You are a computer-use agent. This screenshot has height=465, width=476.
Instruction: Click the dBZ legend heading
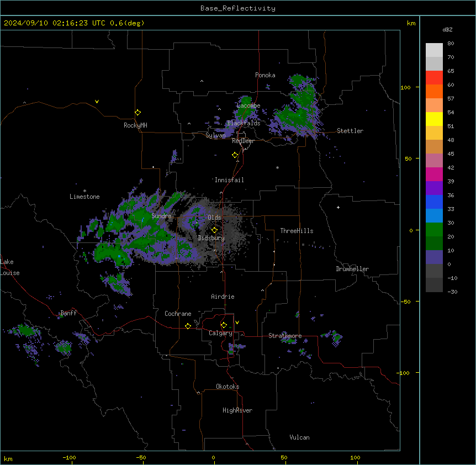point(447,29)
